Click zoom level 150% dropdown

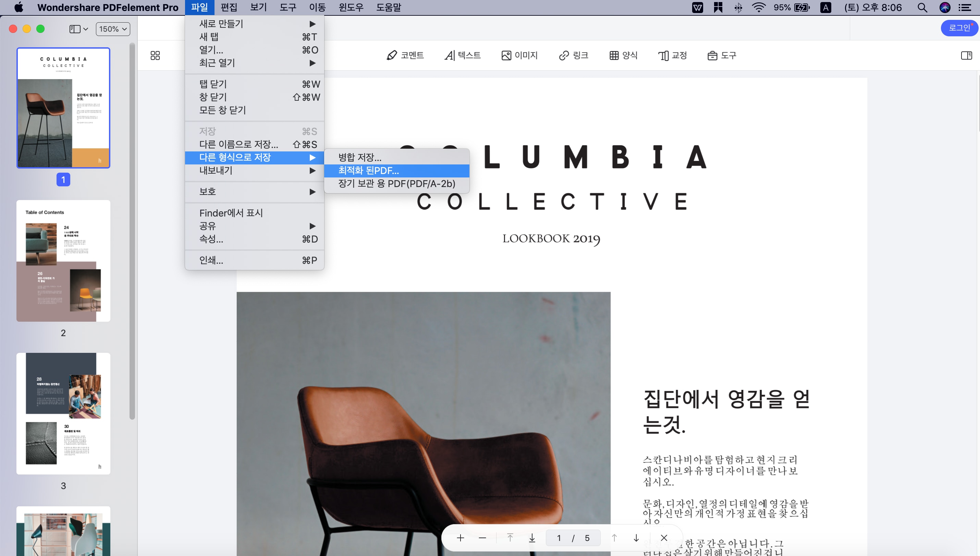(x=113, y=28)
